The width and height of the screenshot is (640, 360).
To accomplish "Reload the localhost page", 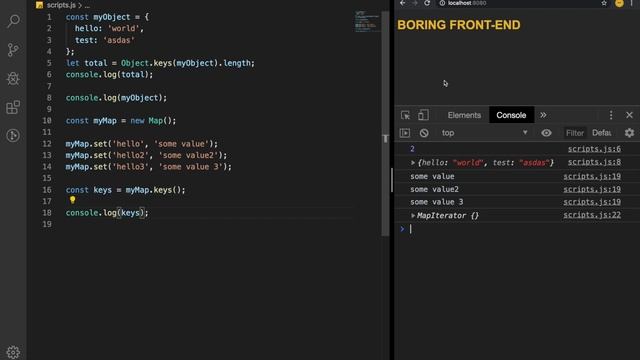I will pos(427,3).
